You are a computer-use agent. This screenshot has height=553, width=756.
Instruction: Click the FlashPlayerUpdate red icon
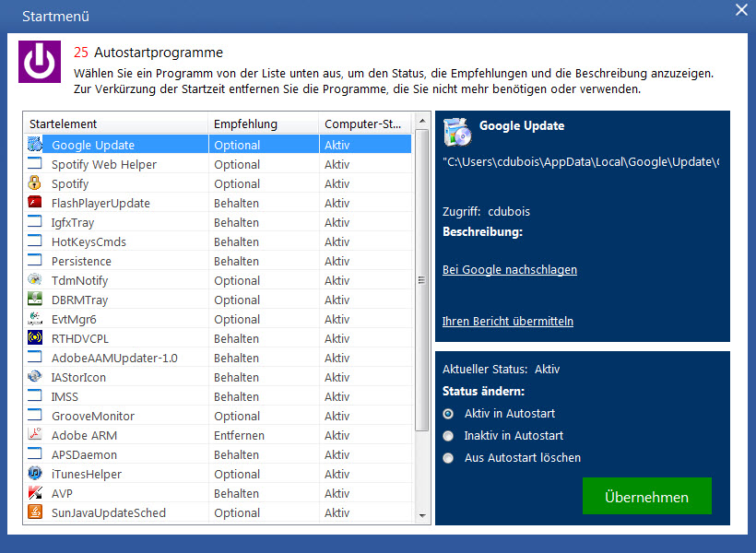click(x=35, y=202)
